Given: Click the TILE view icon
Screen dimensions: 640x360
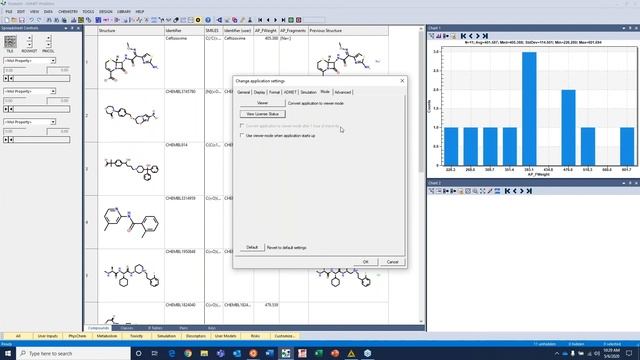Looking at the screenshot, I should pyautogui.click(x=10, y=42).
